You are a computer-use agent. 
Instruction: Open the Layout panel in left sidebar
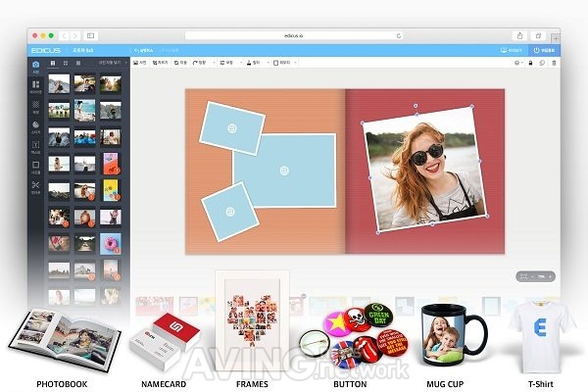35,87
